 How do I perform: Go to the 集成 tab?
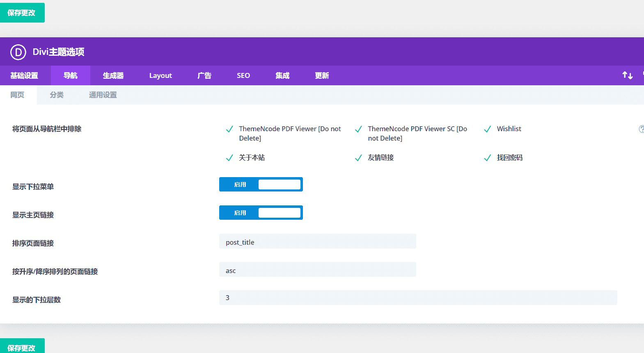point(282,75)
